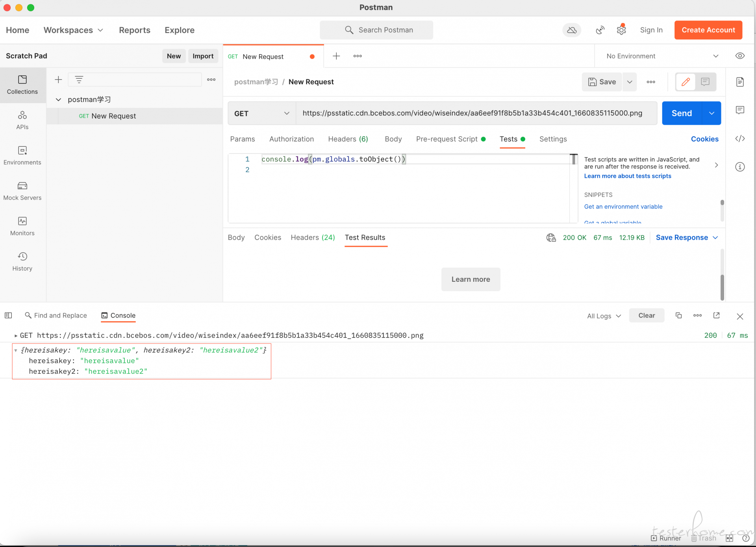Image resolution: width=756 pixels, height=547 pixels.
Task: Open the All Logs filter dropdown
Action: (604, 316)
